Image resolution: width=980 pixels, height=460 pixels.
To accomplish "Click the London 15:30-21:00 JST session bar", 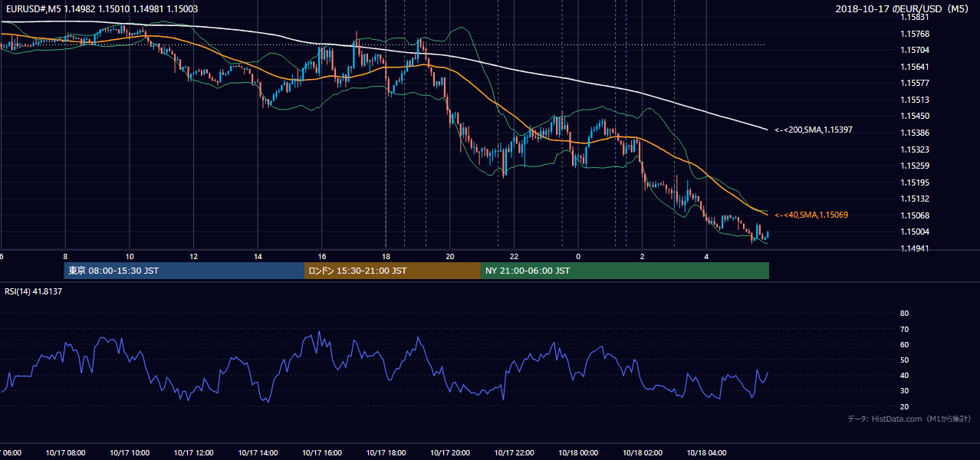I will pos(393,271).
